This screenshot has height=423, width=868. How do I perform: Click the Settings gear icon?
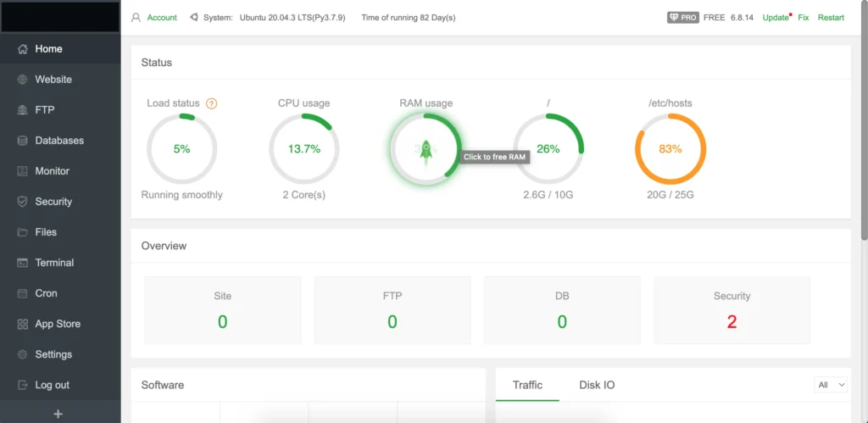click(x=22, y=354)
